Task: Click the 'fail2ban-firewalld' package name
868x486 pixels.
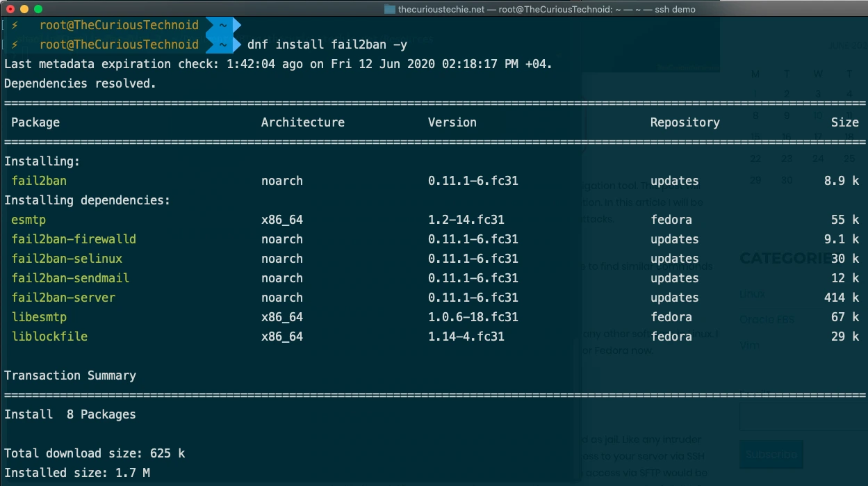Action: click(74, 239)
